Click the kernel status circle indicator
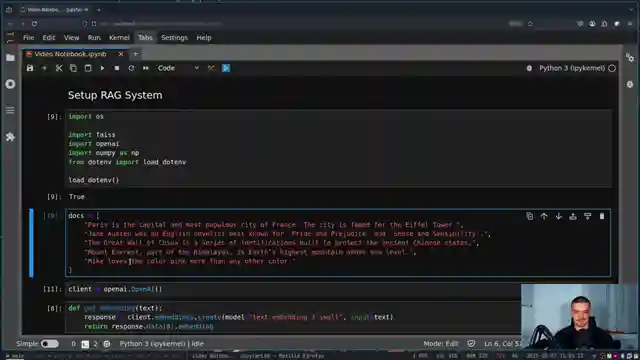The height and width of the screenshot is (360, 640). pos(612,68)
